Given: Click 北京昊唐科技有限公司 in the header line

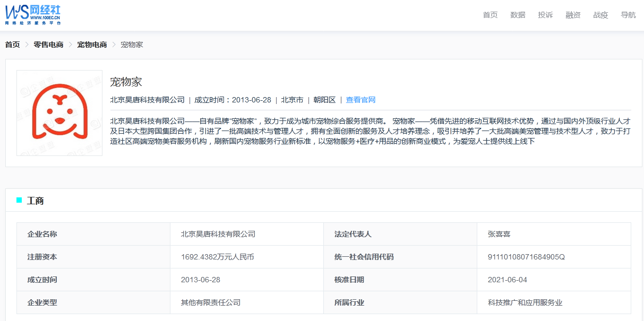Looking at the screenshot, I should [x=147, y=100].
